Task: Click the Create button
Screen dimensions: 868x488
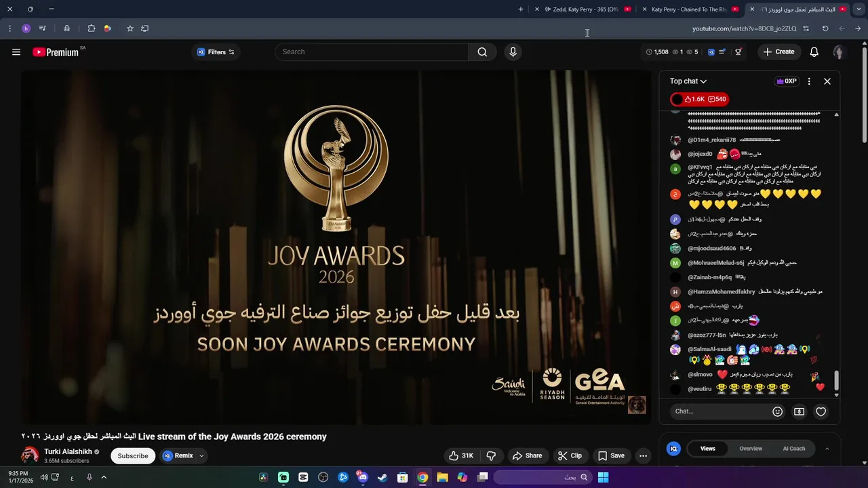Action: tap(778, 52)
